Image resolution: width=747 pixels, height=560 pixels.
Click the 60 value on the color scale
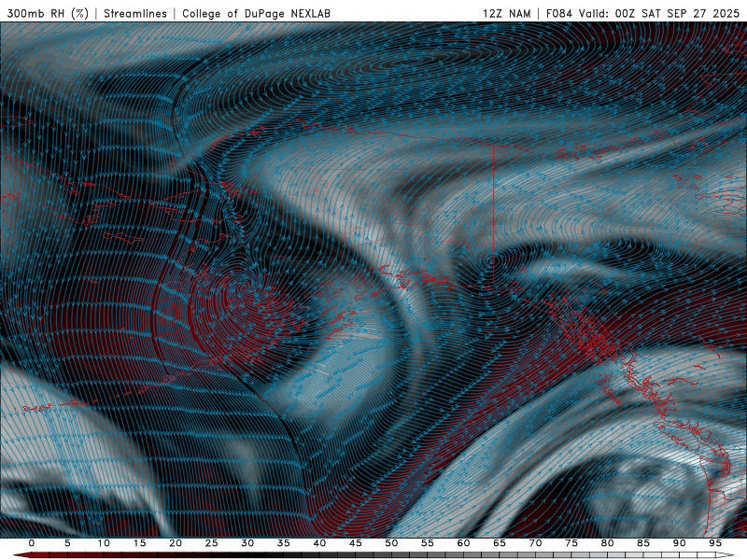point(463,543)
